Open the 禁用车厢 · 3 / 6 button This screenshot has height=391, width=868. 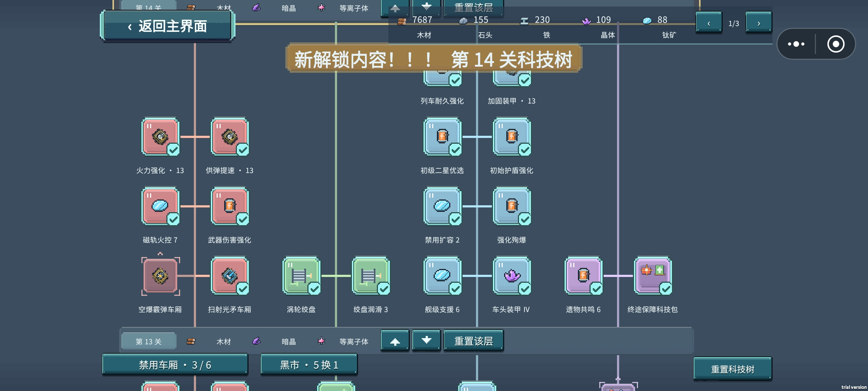(x=175, y=365)
